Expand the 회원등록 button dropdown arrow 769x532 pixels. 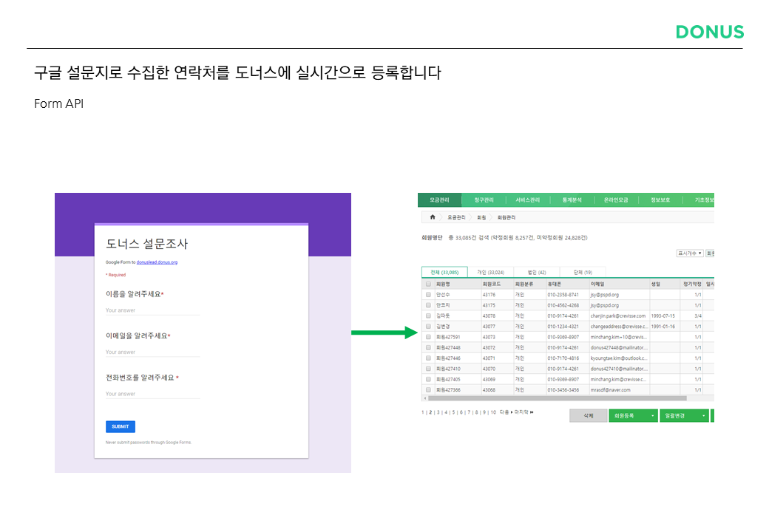tap(652, 416)
